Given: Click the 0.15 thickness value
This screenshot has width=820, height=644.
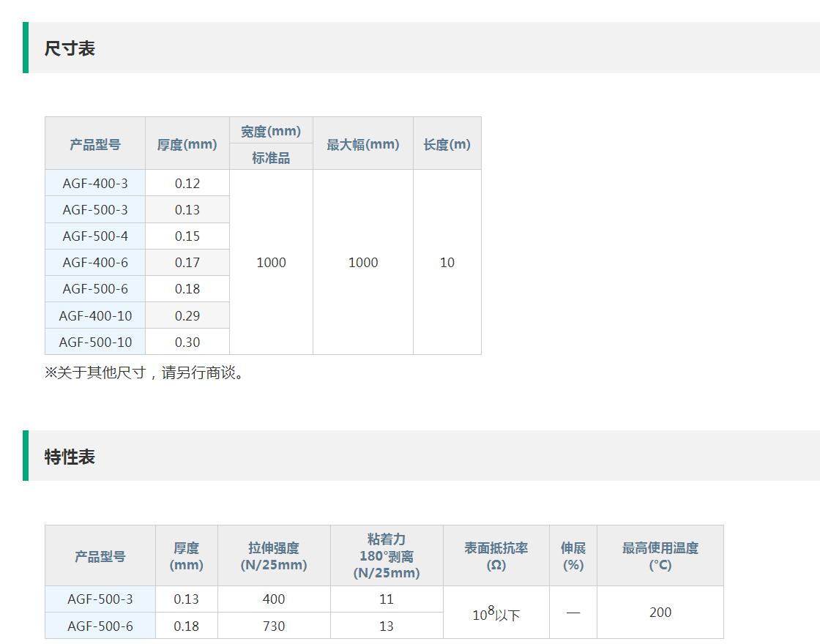Looking at the screenshot, I should click(187, 236).
